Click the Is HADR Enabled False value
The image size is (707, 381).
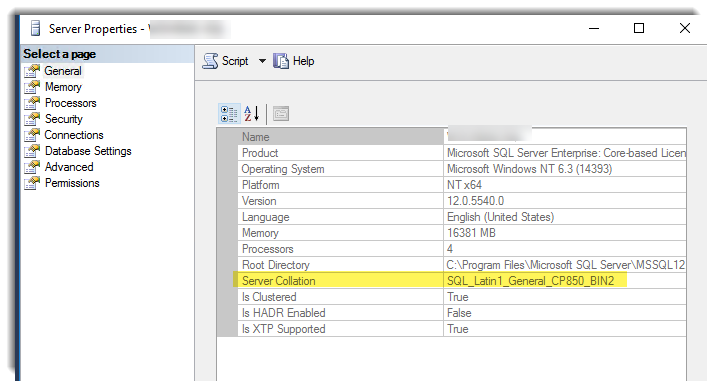point(459,313)
